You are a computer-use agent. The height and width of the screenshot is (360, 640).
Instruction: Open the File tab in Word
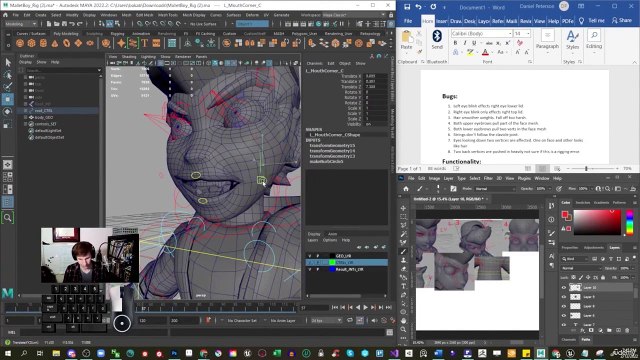(408, 21)
